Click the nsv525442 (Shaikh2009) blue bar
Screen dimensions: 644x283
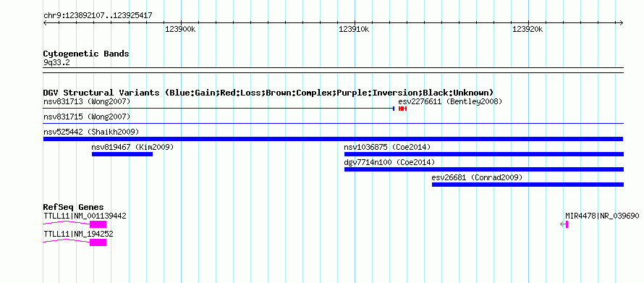(333, 139)
